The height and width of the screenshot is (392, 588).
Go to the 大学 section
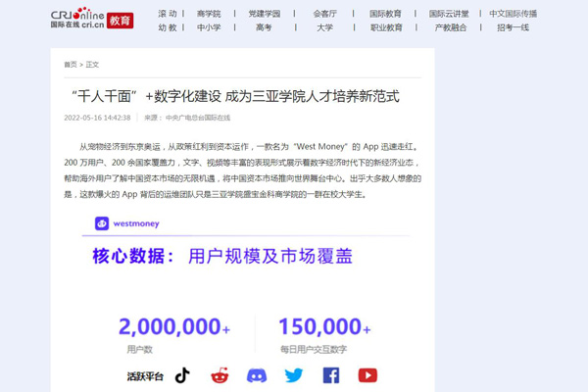324,27
